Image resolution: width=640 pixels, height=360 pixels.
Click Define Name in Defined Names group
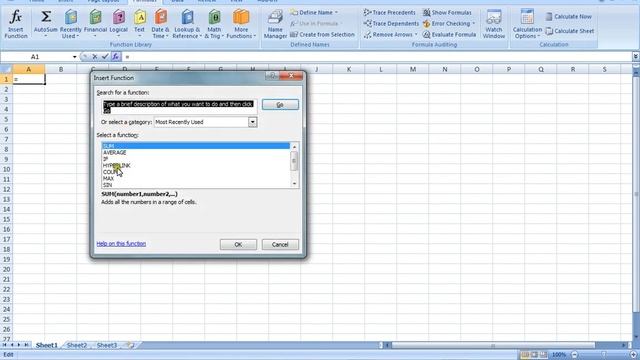(x=314, y=13)
